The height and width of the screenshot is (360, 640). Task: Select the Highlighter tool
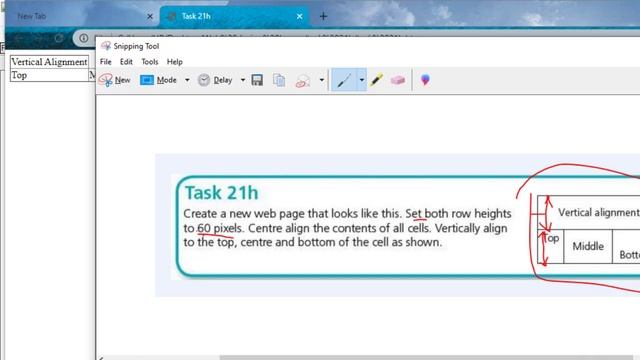[377, 80]
